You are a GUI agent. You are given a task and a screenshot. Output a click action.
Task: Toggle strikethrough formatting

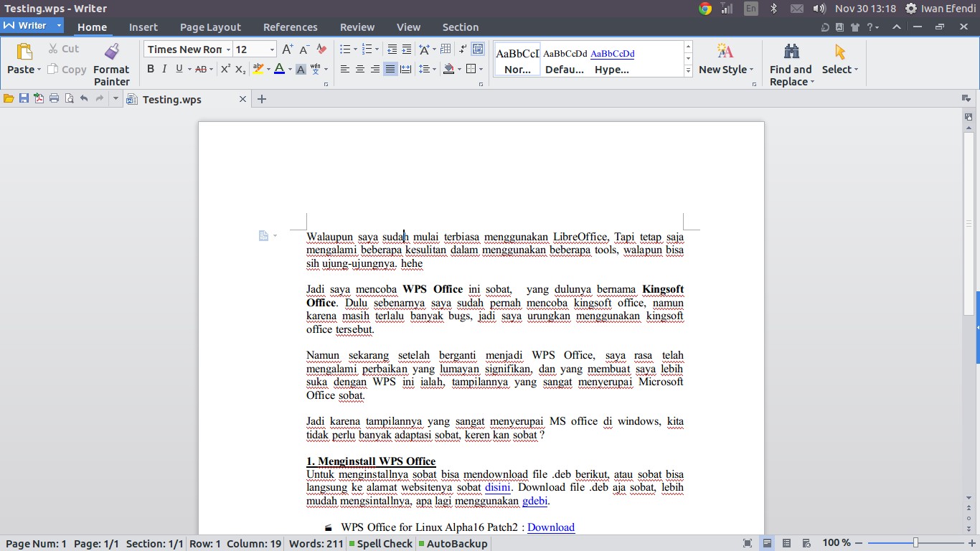200,69
